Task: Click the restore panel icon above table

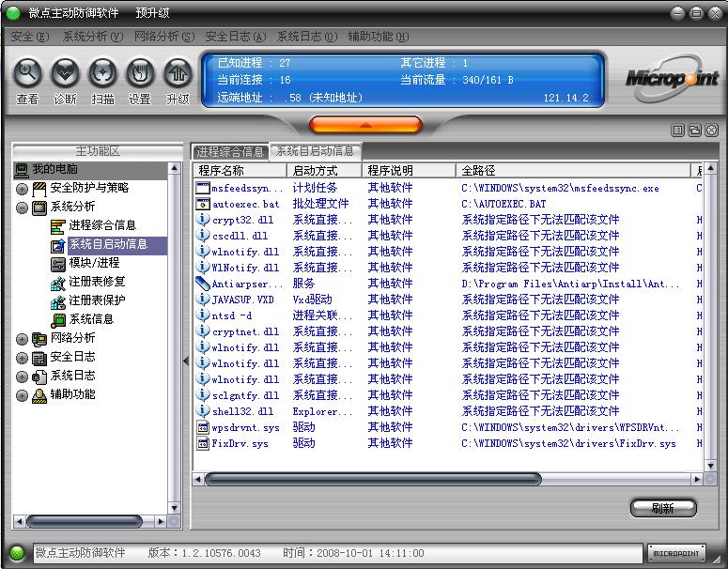Action: [x=694, y=131]
